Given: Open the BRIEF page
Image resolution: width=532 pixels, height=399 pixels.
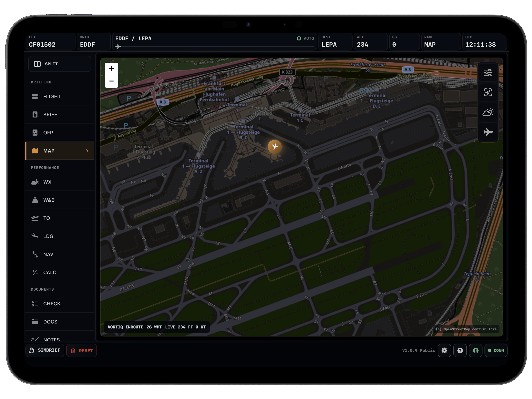Looking at the screenshot, I should (60, 114).
